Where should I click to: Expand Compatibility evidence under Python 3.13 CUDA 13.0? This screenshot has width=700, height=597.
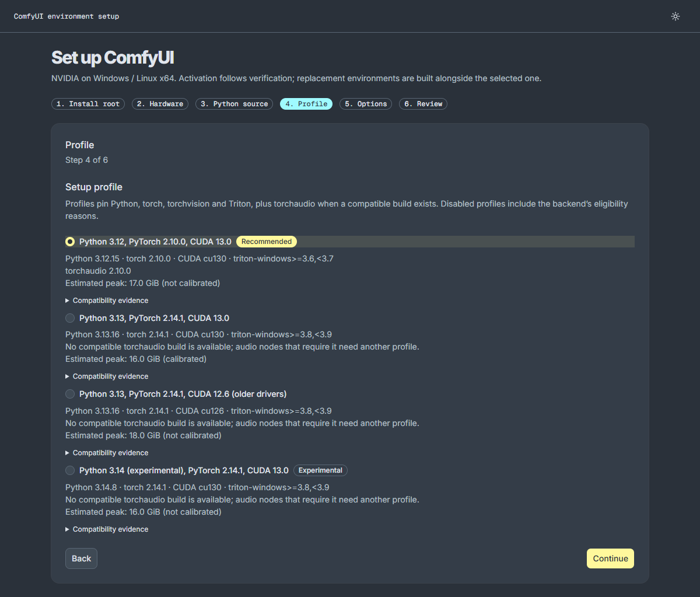point(107,376)
